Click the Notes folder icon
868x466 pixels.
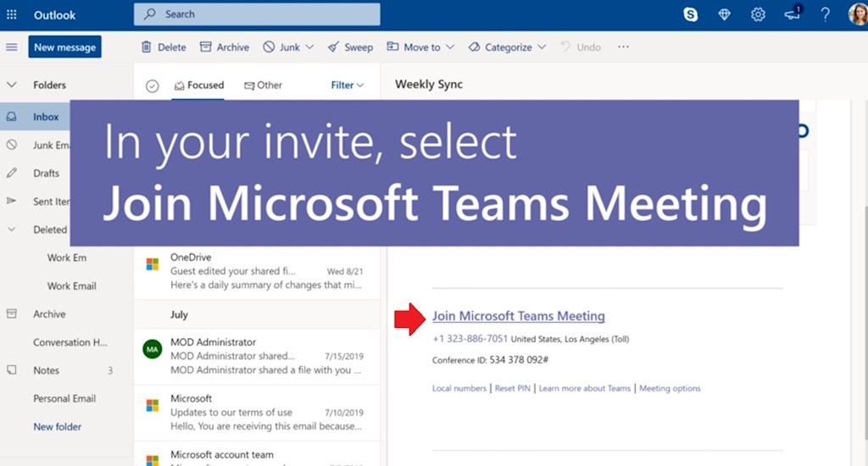click(x=12, y=369)
